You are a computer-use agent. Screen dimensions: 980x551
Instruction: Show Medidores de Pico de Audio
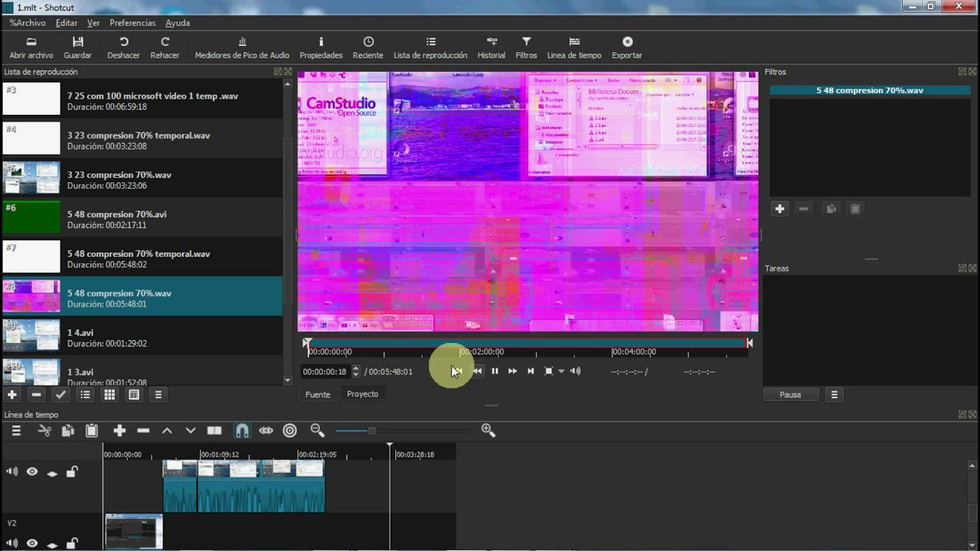[x=242, y=48]
